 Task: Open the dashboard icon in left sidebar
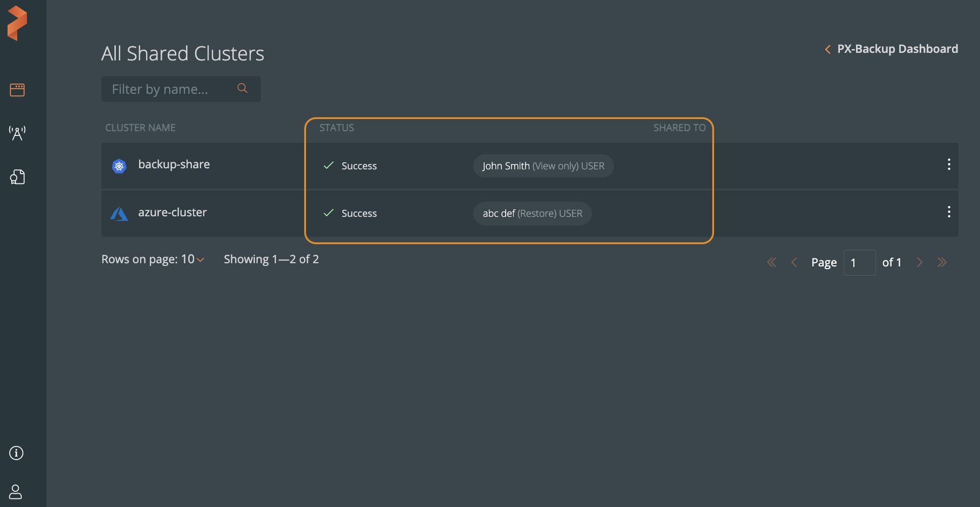pyautogui.click(x=17, y=90)
